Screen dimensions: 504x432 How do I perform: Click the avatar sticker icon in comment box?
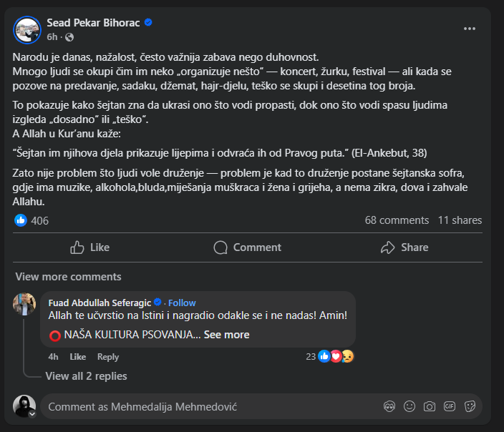point(389,406)
